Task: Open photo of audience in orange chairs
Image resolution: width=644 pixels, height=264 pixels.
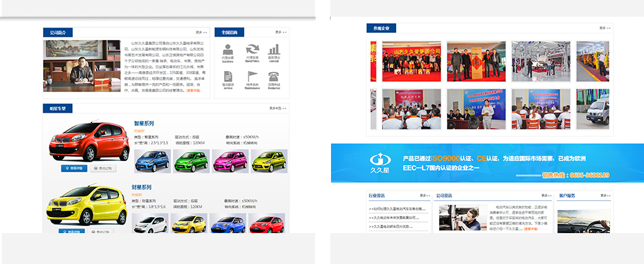Action: tap(541, 109)
